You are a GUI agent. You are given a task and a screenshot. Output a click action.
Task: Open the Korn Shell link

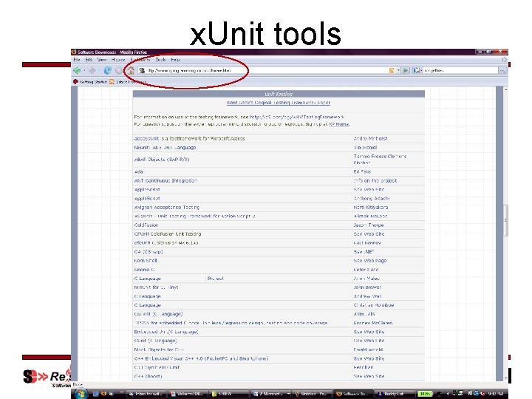click(x=146, y=261)
